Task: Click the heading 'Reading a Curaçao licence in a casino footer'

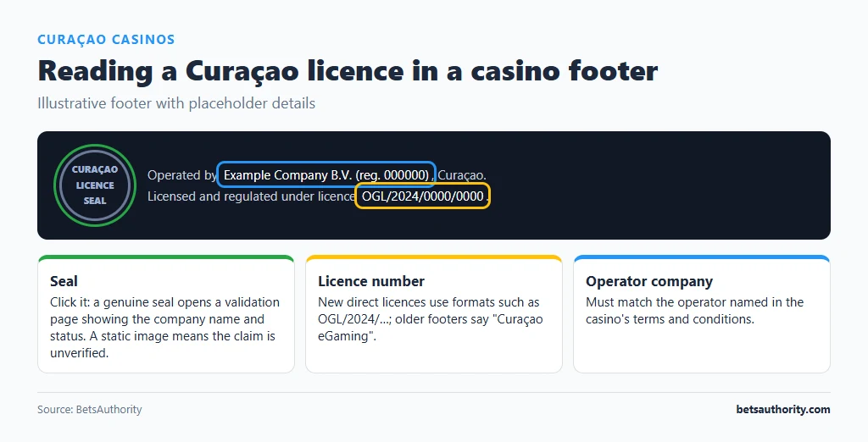Action: pyautogui.click(x=348, y=71)
